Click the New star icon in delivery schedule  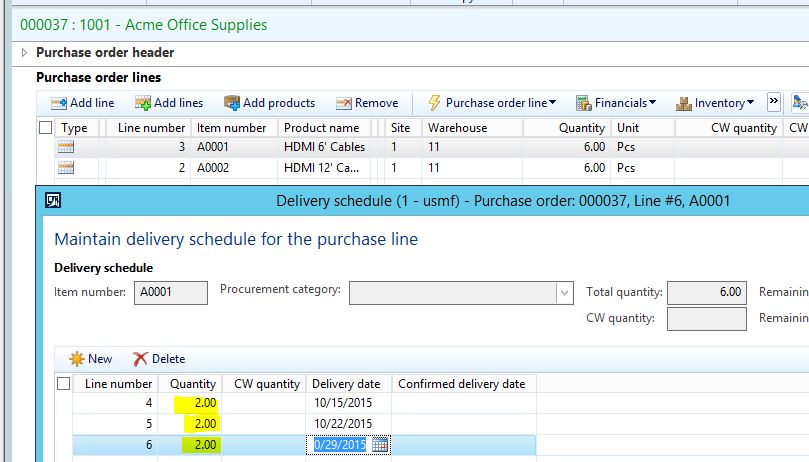76,359
